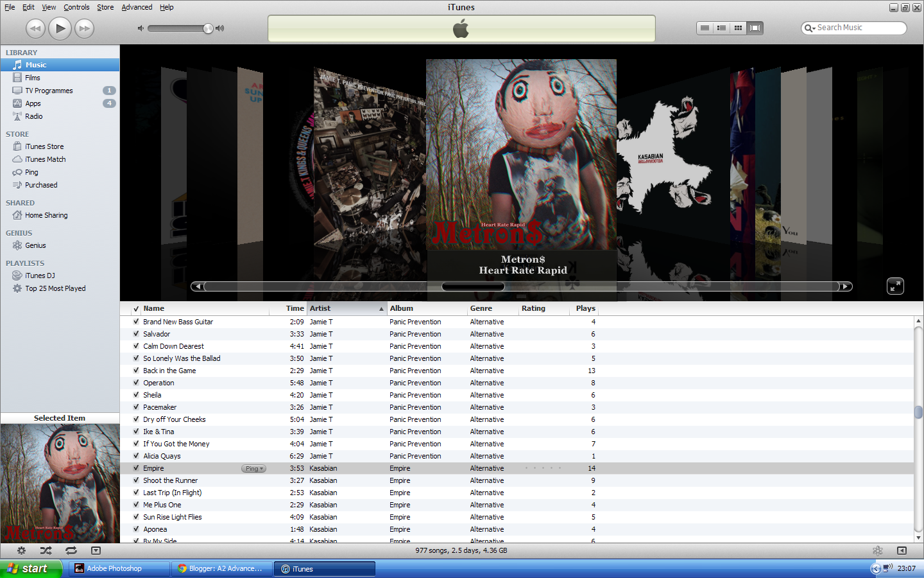The width and height of the screenshot is (924, 578).
Task: Toggle repeat icon at bottom left
Action: coord(71,550)
